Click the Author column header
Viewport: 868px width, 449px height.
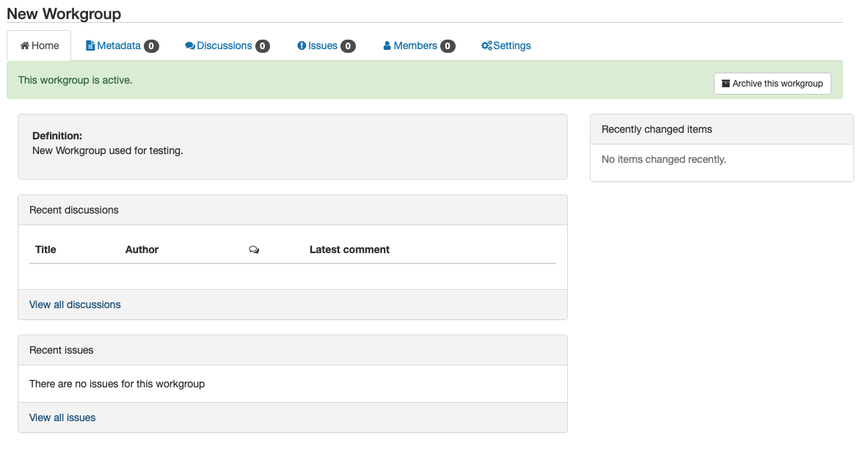tap(142, 249)
